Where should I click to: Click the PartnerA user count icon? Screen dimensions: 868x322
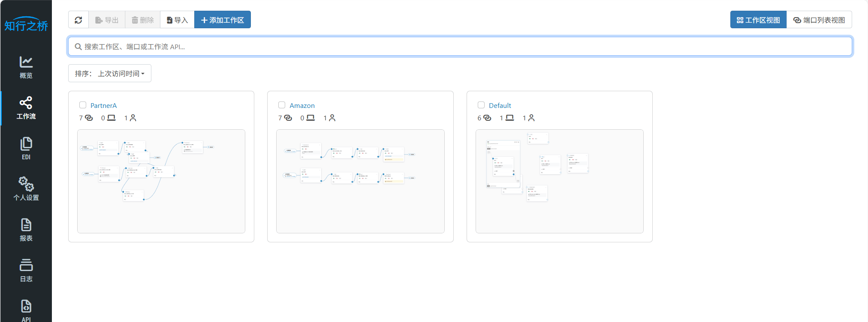(133, 118)
